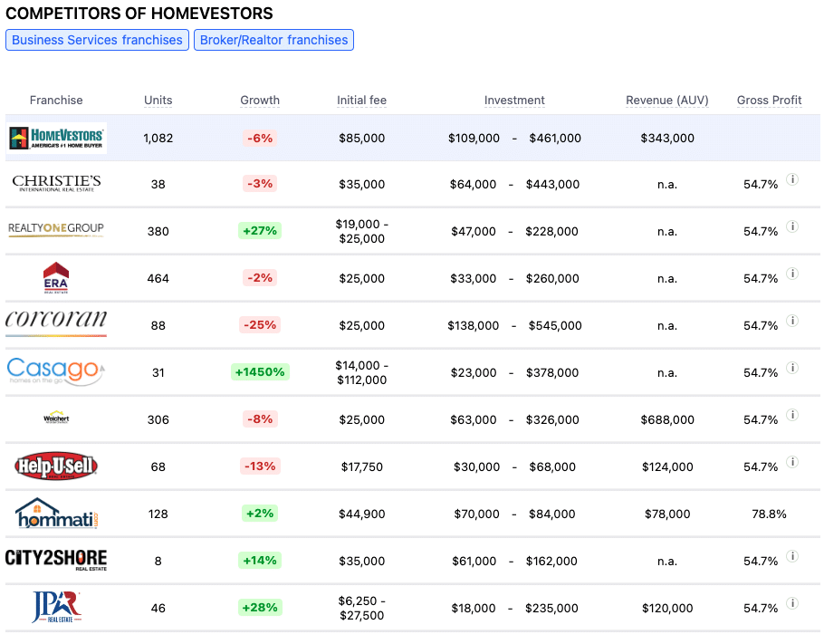Click info icon in Realty ONE Group row
The image size is (824, 644).
tap(792, 226)
